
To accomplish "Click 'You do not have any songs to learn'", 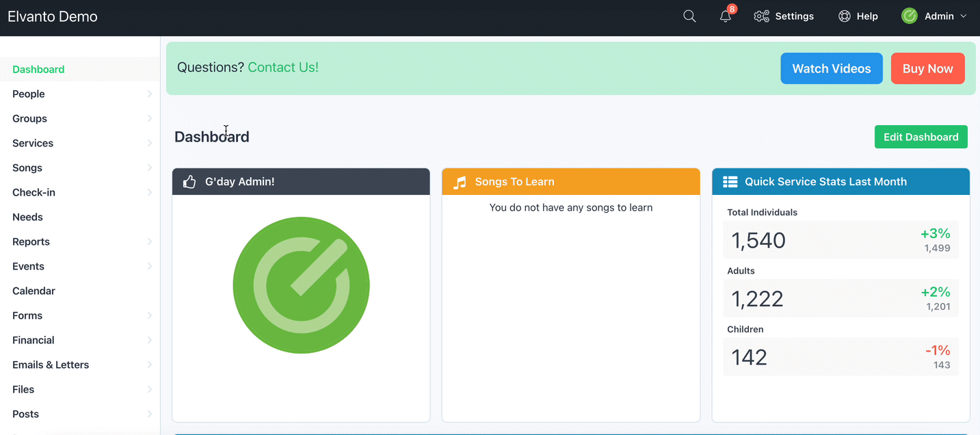I will pyautogui.click(x=571, y=207).
